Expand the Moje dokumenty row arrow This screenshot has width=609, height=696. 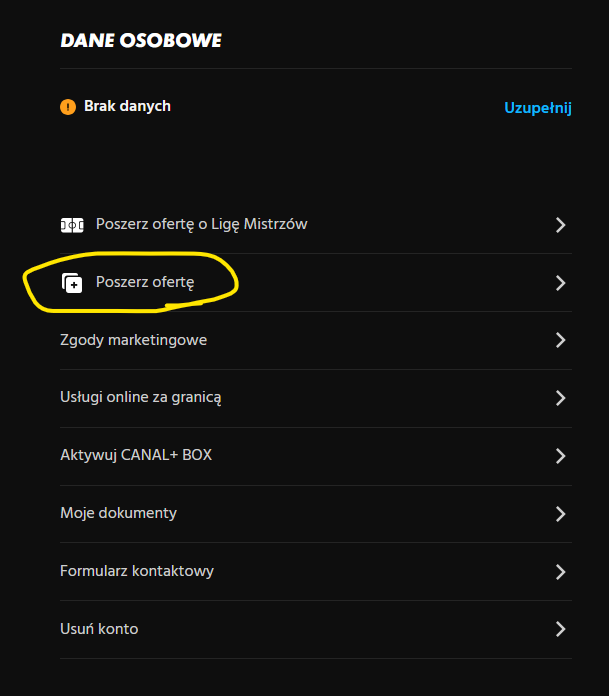(x=560, y=514)
